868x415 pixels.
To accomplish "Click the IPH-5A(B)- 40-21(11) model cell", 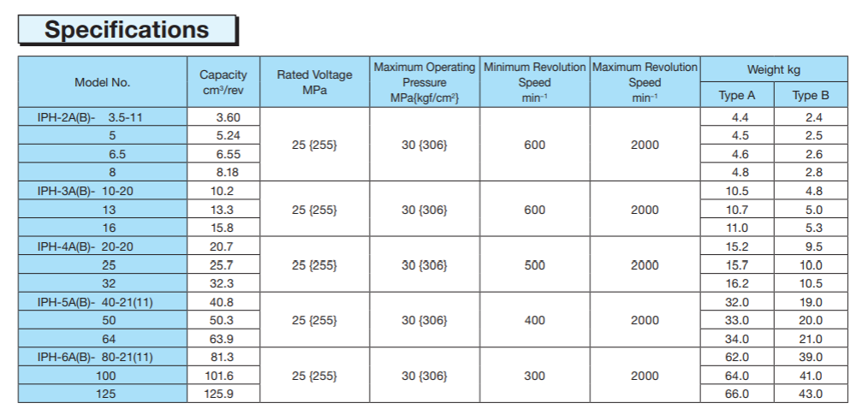I will [x=103, y=302].
